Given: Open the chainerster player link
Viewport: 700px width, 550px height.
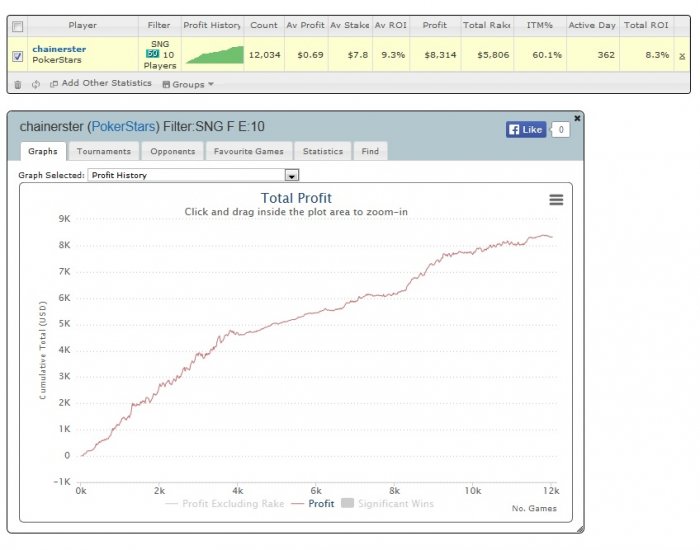Looking at the screenshot, I should [59, 49].
